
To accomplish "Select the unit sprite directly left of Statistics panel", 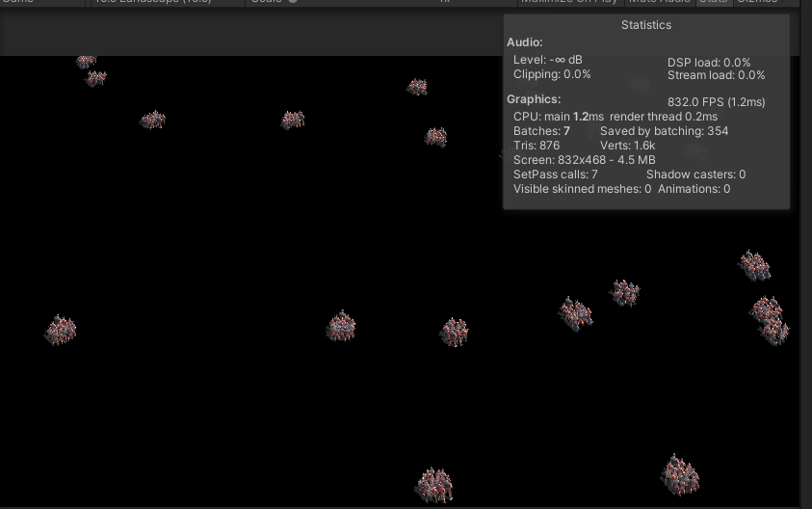I will pos(435,137).
